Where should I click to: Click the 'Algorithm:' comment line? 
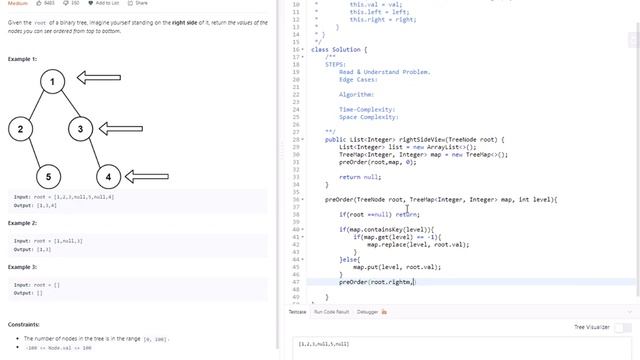(x=356, y=95)
